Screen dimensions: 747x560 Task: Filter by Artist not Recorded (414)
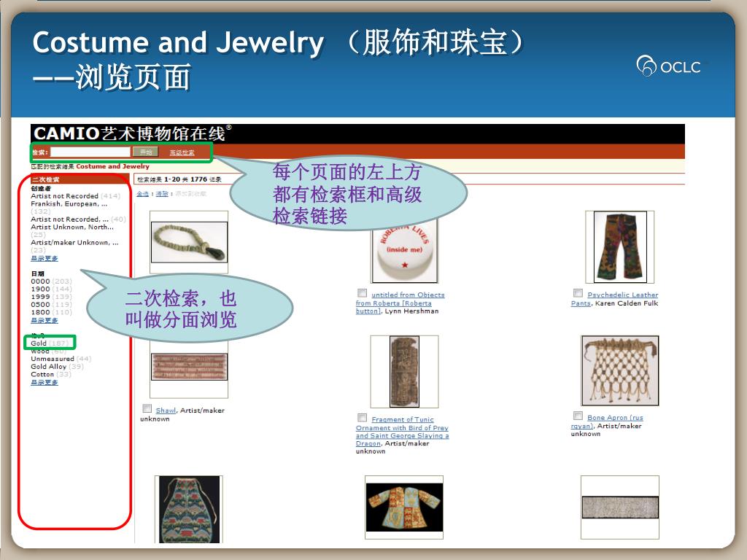[75, 195]
